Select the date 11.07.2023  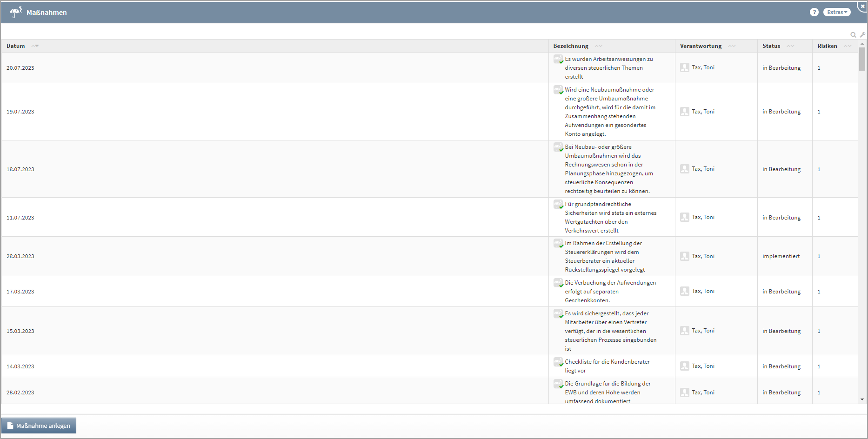20,218
